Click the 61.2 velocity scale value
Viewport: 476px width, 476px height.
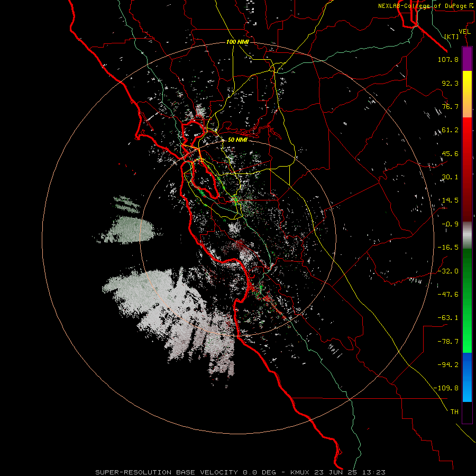pyautogui.click(x=450, y=130)
